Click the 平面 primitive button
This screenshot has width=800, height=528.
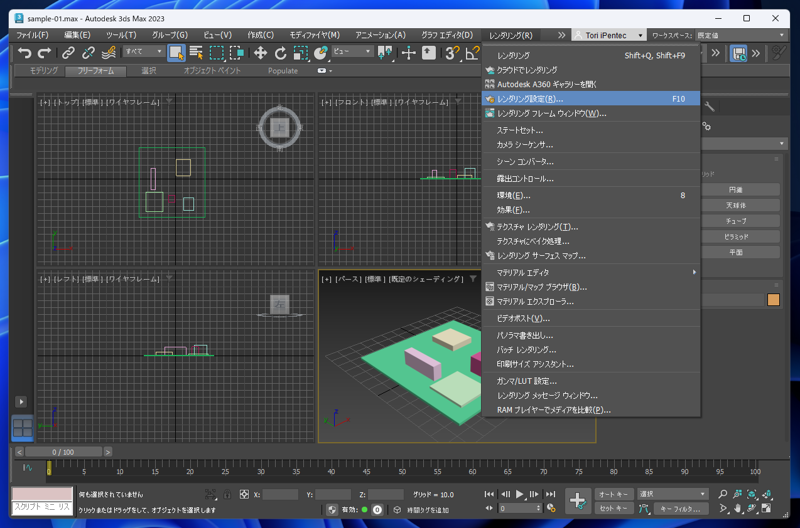(x=740, y=252)
